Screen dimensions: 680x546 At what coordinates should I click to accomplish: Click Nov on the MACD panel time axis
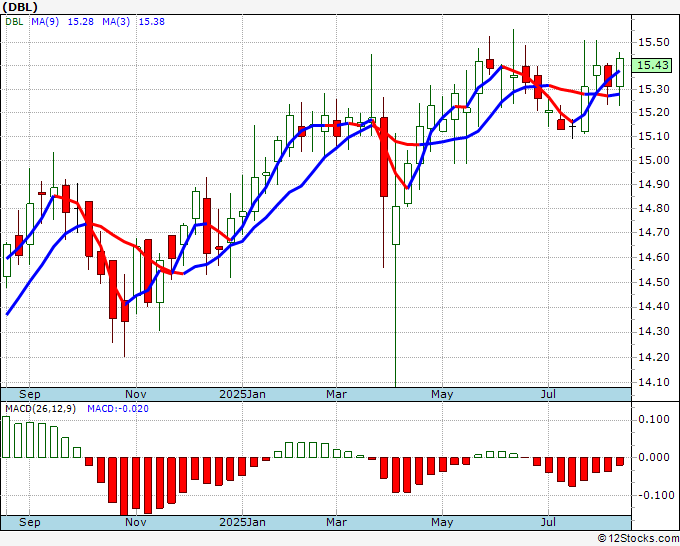(136, 522)
